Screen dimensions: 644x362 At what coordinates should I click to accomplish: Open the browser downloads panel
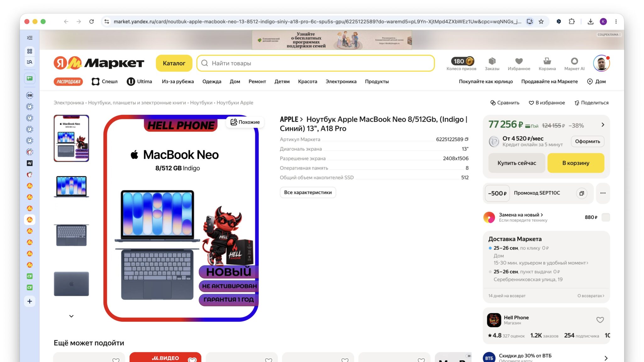tap(591, 21)
